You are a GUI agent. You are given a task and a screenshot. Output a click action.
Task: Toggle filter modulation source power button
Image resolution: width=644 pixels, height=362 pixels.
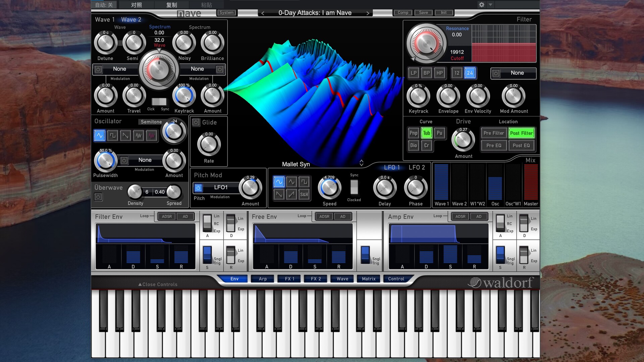[496, 73]
